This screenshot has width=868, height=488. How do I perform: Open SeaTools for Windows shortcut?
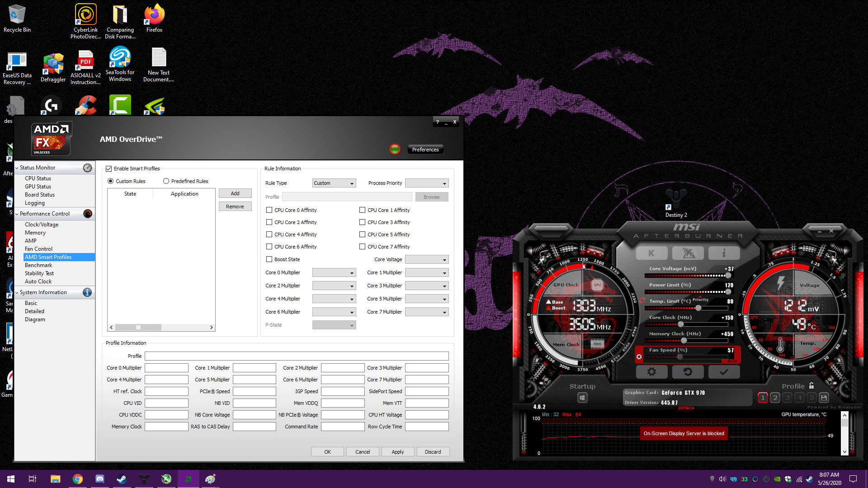(120, 64)
